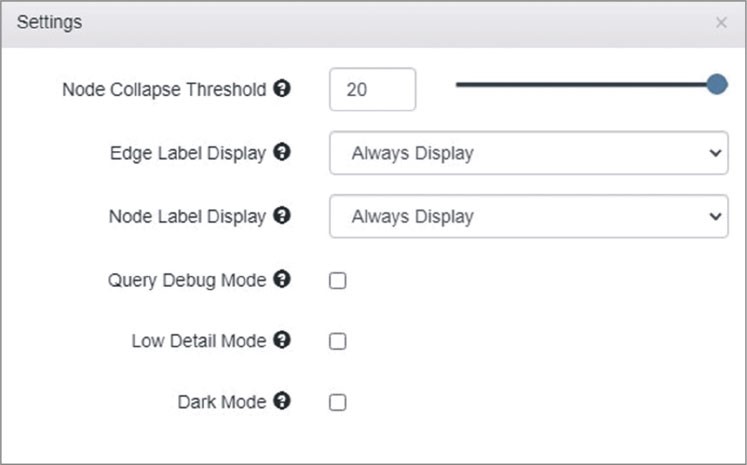Click help icon next to Node Label Display

click(282, 215)
